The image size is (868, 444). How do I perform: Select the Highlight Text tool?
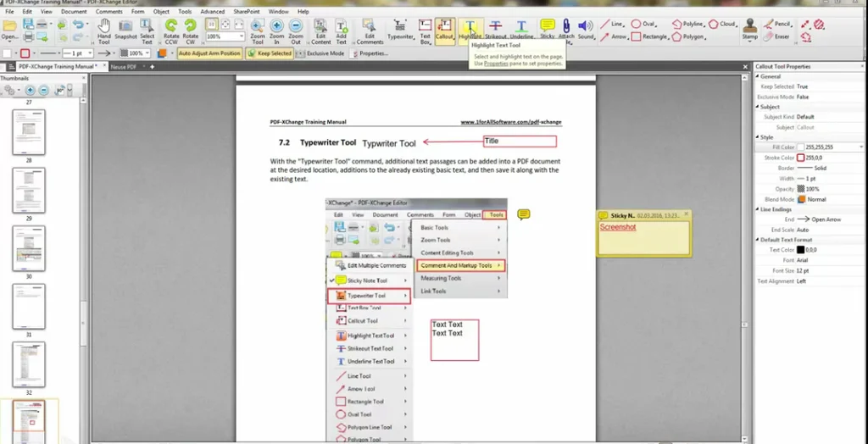point(470,30)
